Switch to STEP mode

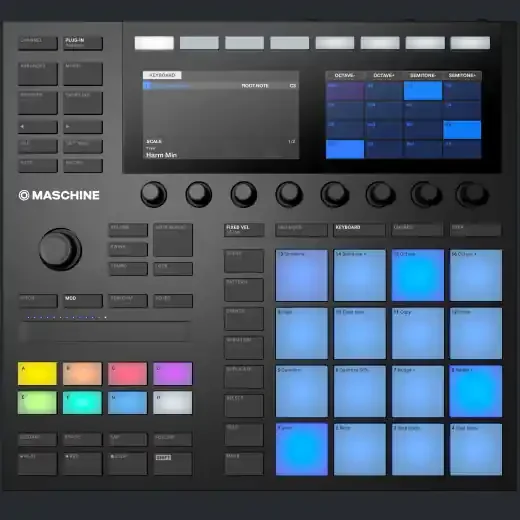[475, 230]
